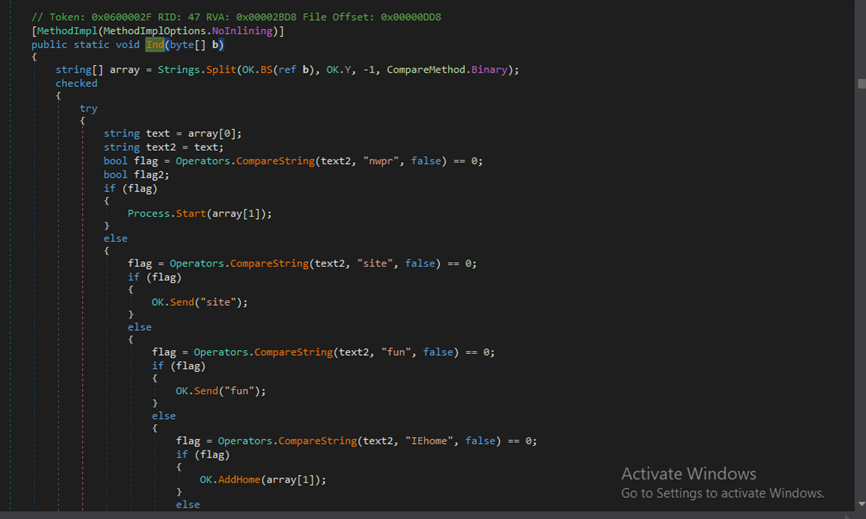Click the highlighted Ind method name

coord(155,45)
